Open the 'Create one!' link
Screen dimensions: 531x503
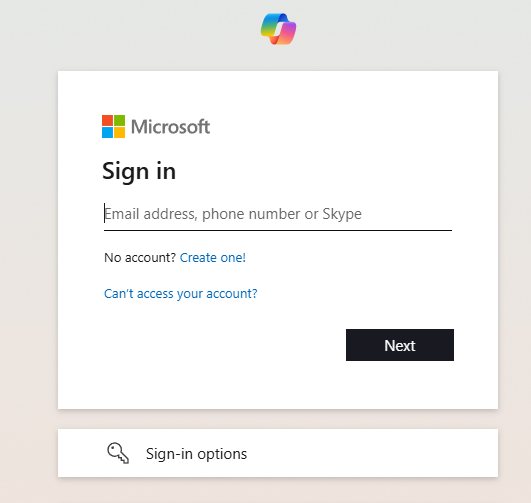click(x=213, y=258)
